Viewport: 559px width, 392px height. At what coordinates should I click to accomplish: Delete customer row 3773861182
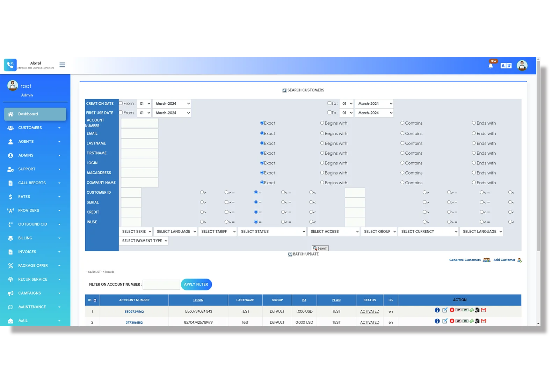click(x=452, y=321)
